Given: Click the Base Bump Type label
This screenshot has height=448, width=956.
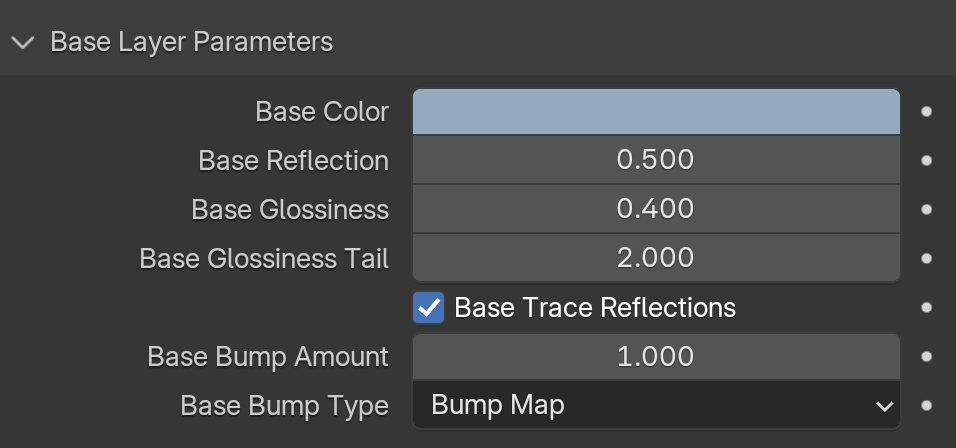Looking at the screenshot, I should coord(285,406).
